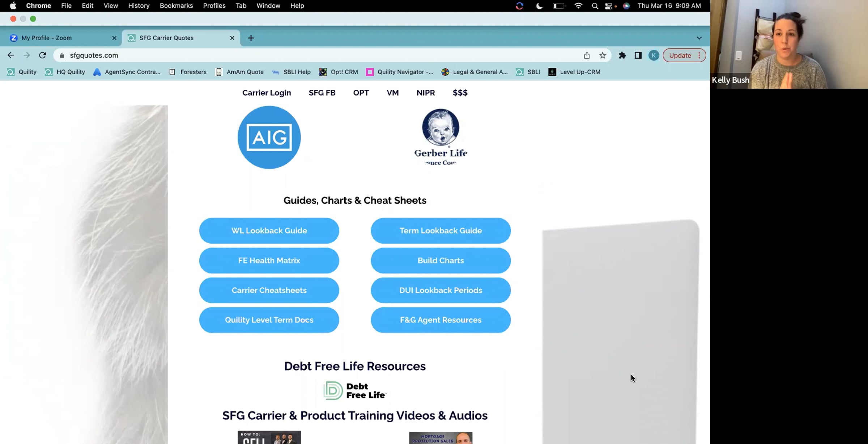Click the battery status icon

pyautogui.click(x=559, y=6)
